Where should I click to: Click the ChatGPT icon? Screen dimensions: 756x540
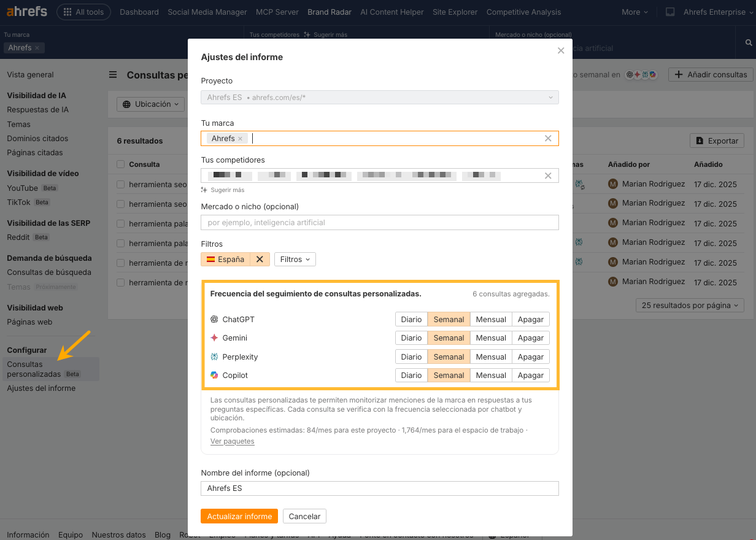click(214, 320)
